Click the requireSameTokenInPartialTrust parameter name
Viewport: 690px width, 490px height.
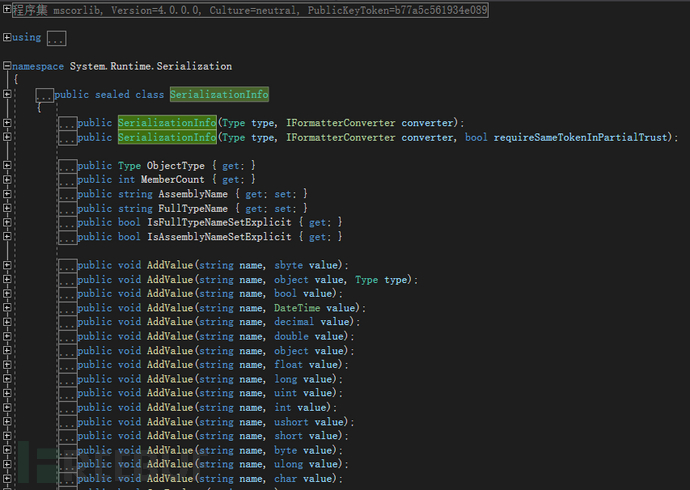(580, 137)
